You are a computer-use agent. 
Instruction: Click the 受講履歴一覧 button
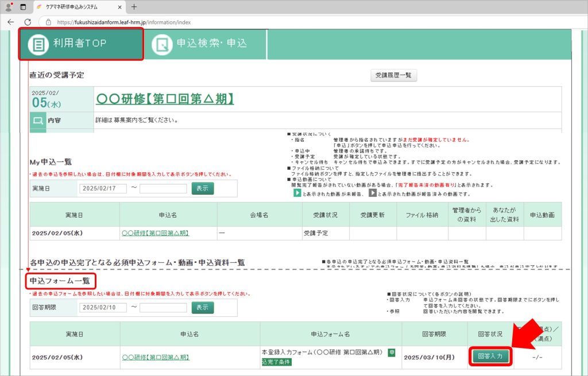(x=393, y=76)
